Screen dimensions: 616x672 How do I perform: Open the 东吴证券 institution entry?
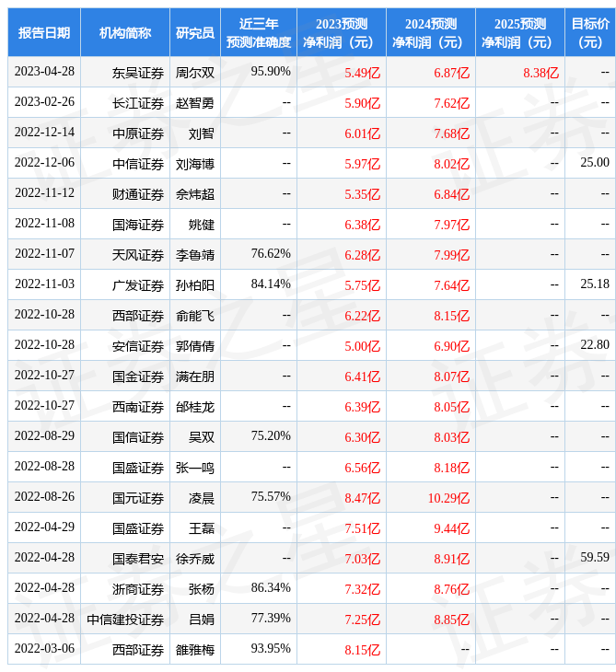pos(138,72)
